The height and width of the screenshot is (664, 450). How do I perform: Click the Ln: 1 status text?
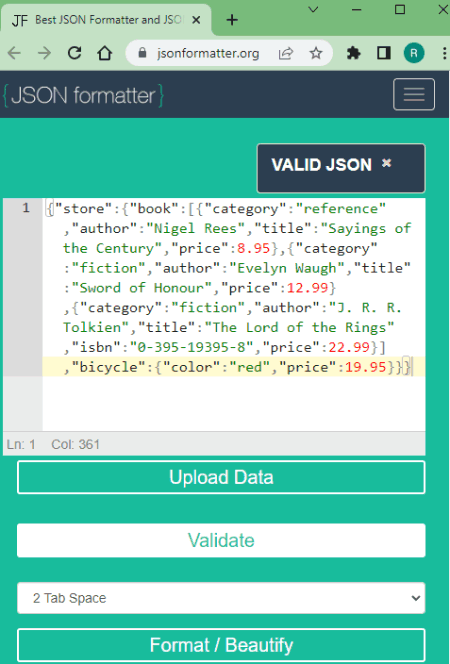click(x=21, y=444)
